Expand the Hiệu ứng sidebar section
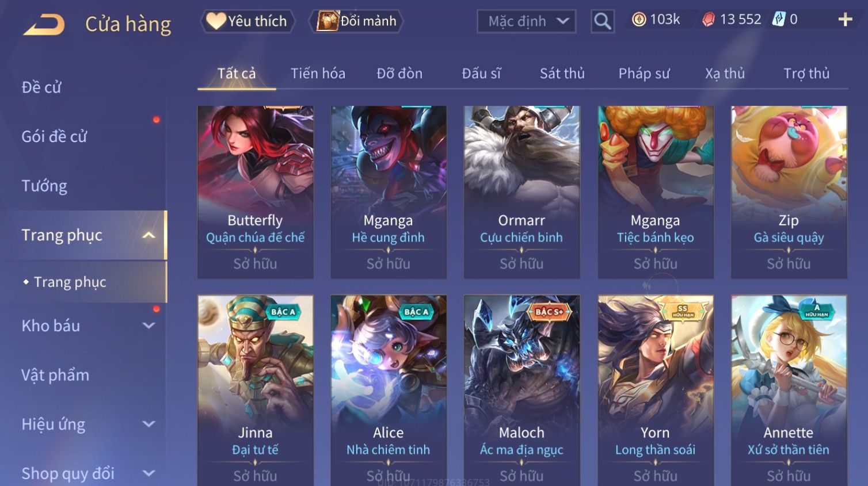Image resolution: width=868 pixels, height=486 pixels. (149, 424)
